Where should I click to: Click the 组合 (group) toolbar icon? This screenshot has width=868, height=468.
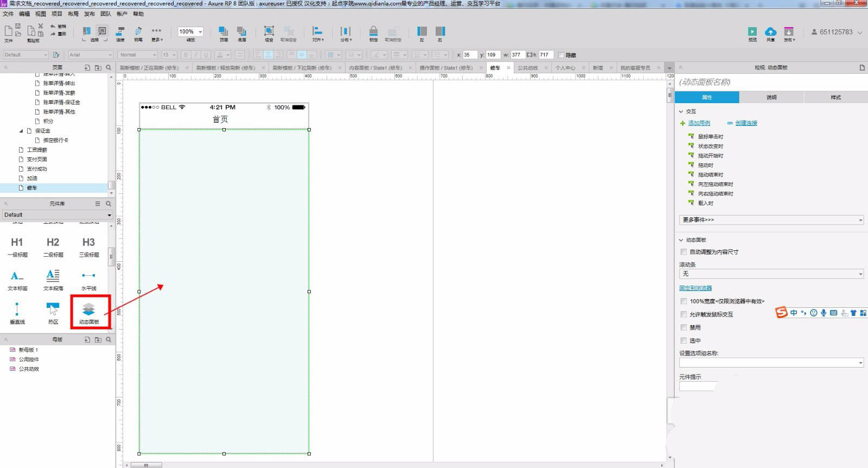click(269, 32)
